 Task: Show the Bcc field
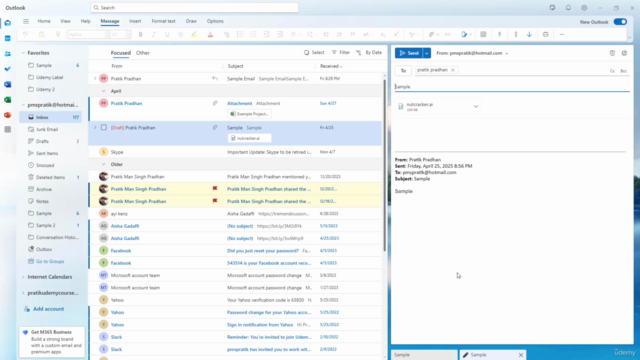pyautogui.click(x=623, y=71)
